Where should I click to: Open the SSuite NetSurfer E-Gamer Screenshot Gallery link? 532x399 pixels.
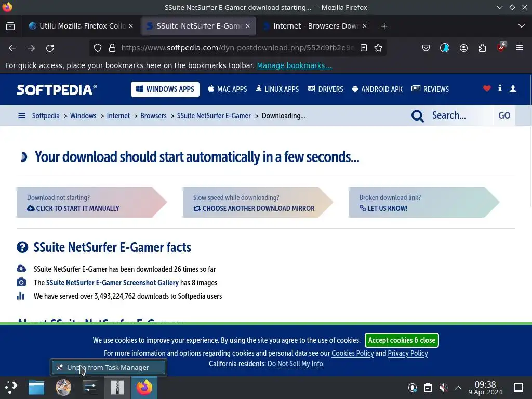coord(112,283)
